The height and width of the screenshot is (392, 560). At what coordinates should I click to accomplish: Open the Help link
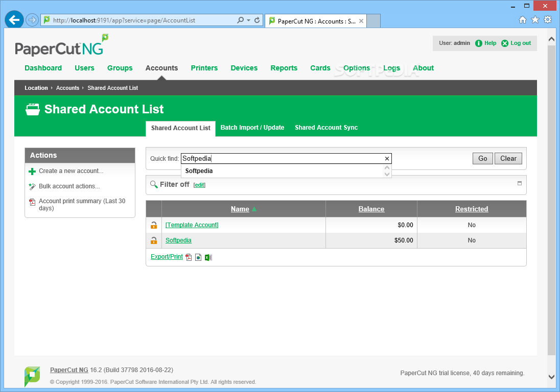[x=490, y=43]
